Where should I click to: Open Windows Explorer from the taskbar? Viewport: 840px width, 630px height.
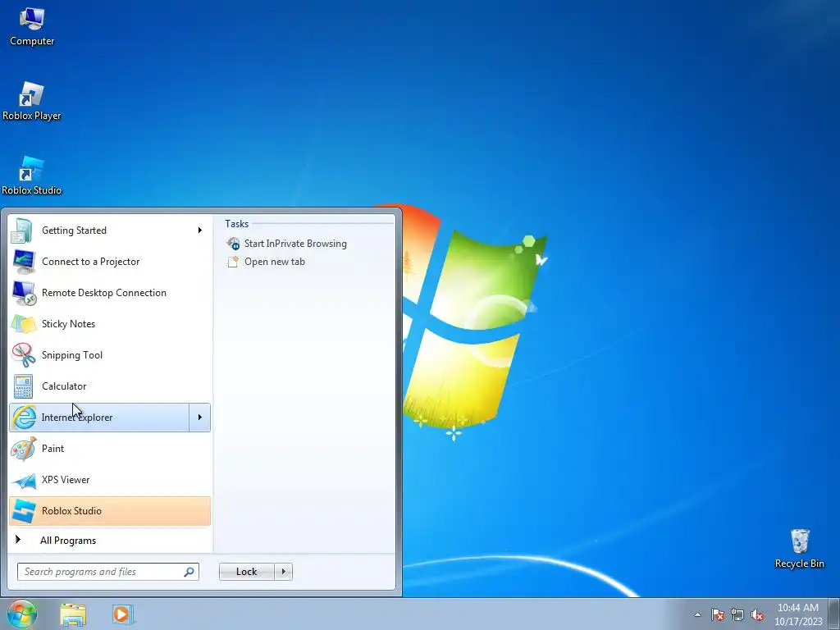(x=73, y=614)
